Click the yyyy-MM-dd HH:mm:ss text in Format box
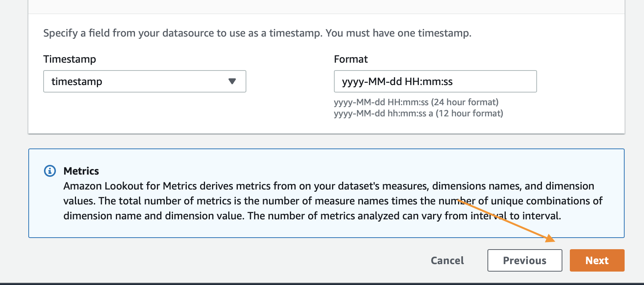The height and width of the screenshot is (285, 644). pyautogui.click(x=397, y=81)
